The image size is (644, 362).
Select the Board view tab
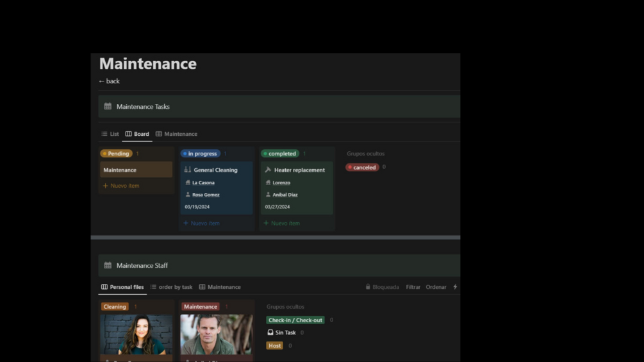(137, 134)
